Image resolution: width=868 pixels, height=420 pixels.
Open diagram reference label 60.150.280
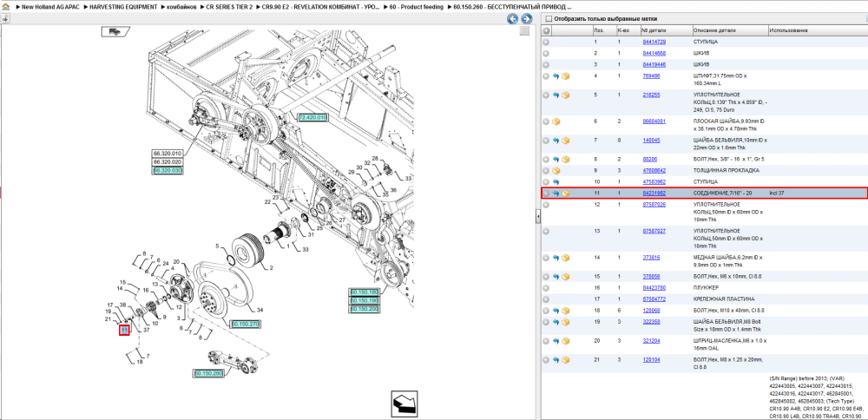click(x=208, y=373)
